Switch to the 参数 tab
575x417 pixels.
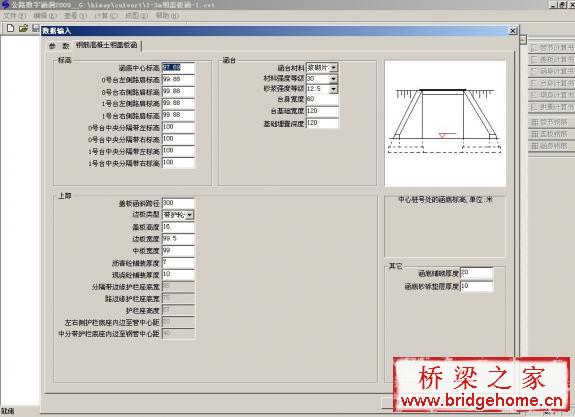pyautogui.click(x=59, y=46)
